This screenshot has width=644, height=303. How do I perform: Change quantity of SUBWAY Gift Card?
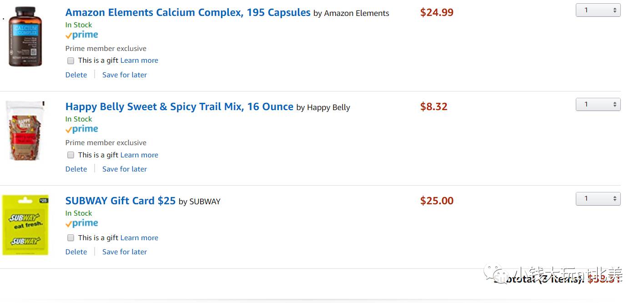tap(598, 199)
